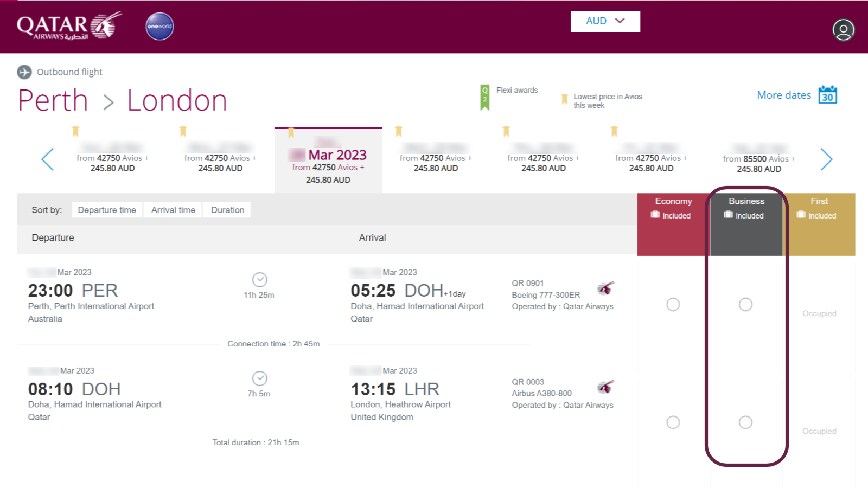Viewport: 868px width, 488px height.
Task: Click the Qatar Airways oryx icon for QR 0901
Action: 605,288
